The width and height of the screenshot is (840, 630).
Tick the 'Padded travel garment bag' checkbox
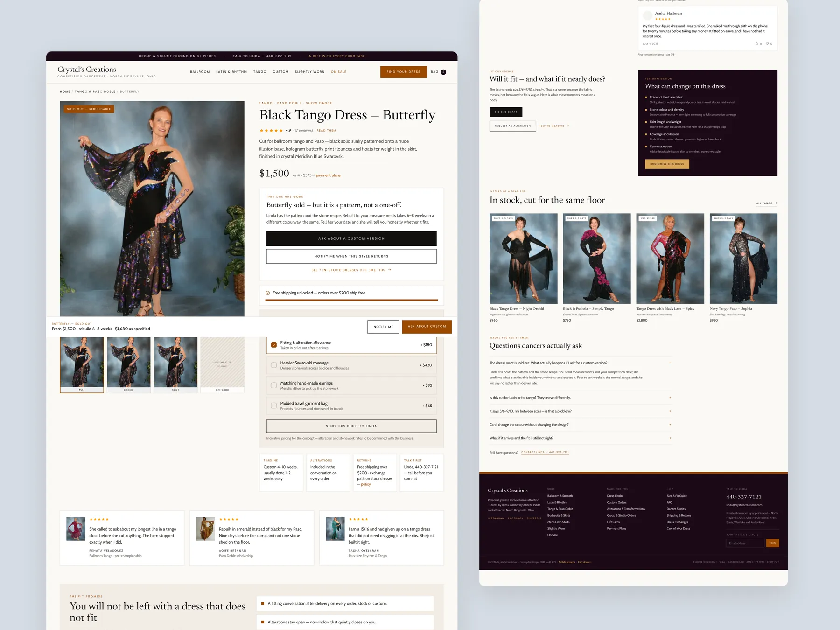[274, 406]
